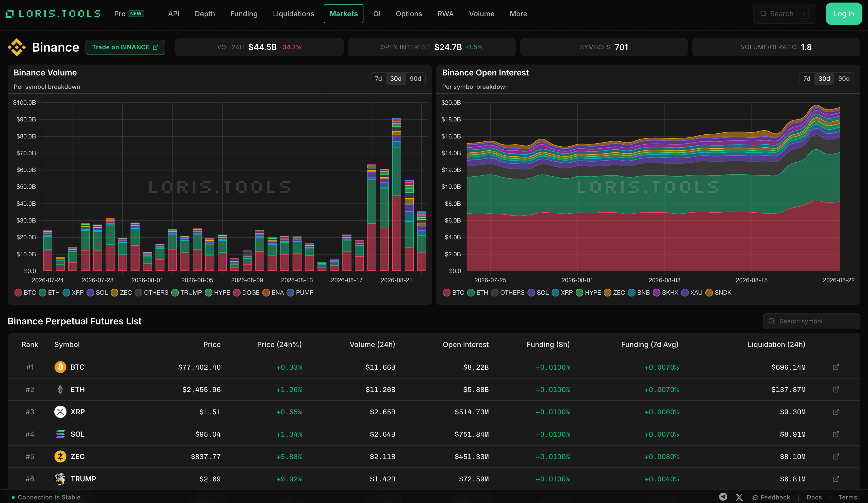
Task: Toggle TRUMP series in Volume chart legend
Action: click(x=187, y=293)
